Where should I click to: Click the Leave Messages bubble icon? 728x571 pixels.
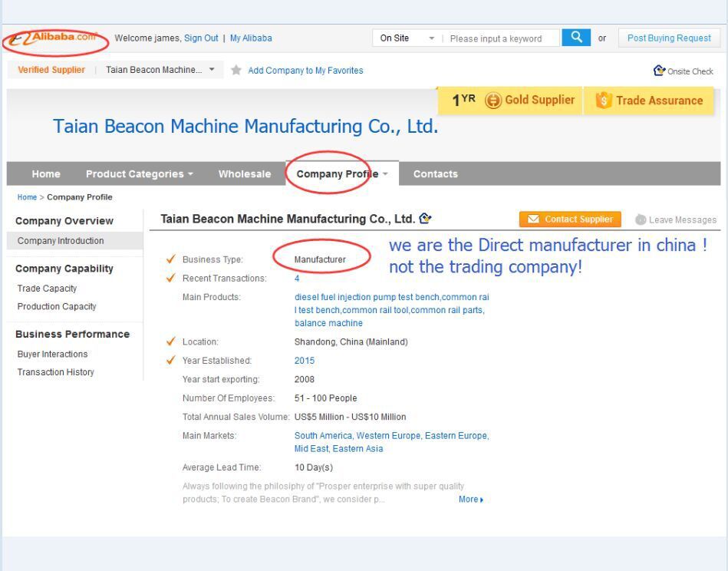click(x=641, y=219)
